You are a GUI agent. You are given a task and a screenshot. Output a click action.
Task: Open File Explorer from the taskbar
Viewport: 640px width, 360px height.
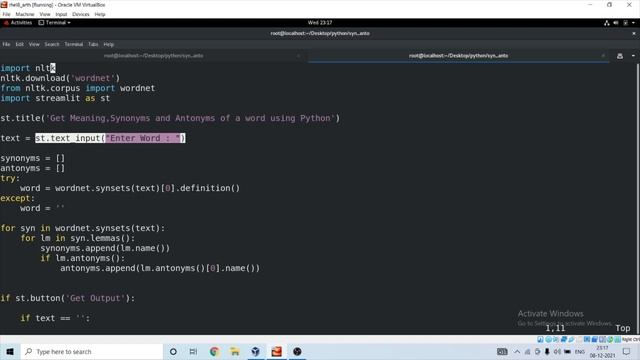(235, 351)
